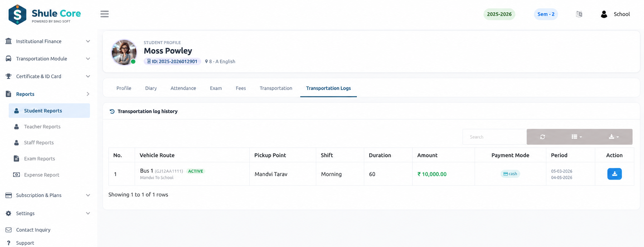Click the Shule Core logo
This screenshot has width=644, height=247.
click(x=45, y=14)
